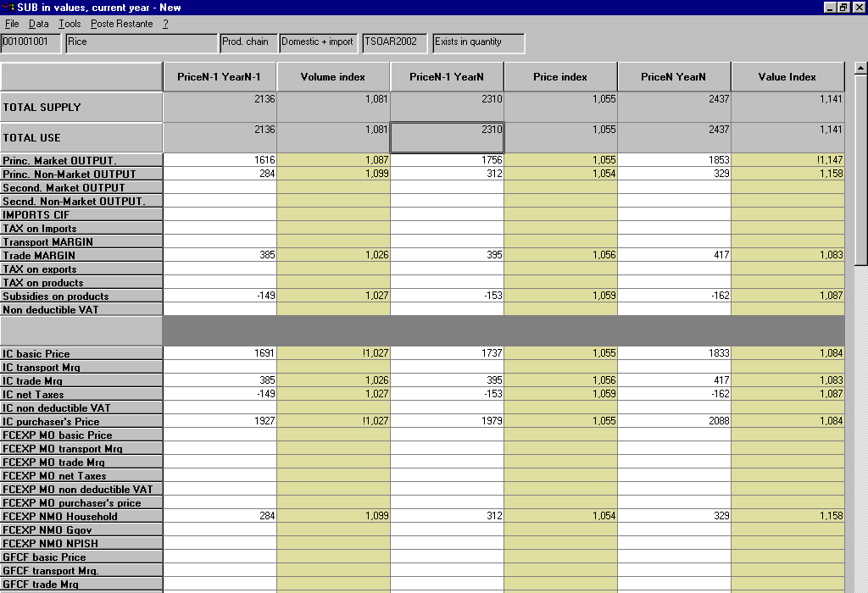Click the Value Index column header
This screenshot has height=593, width=868.
(787, 77)
